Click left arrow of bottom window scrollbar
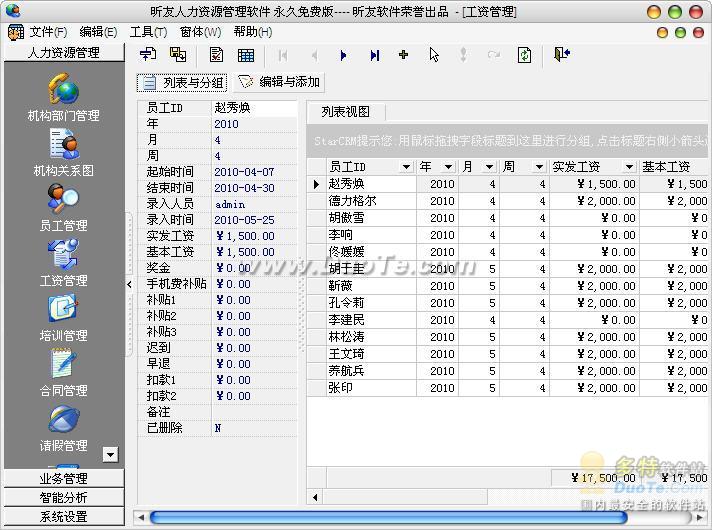The height and width of the screenshot is (530, 712). (x=141, y=517)
